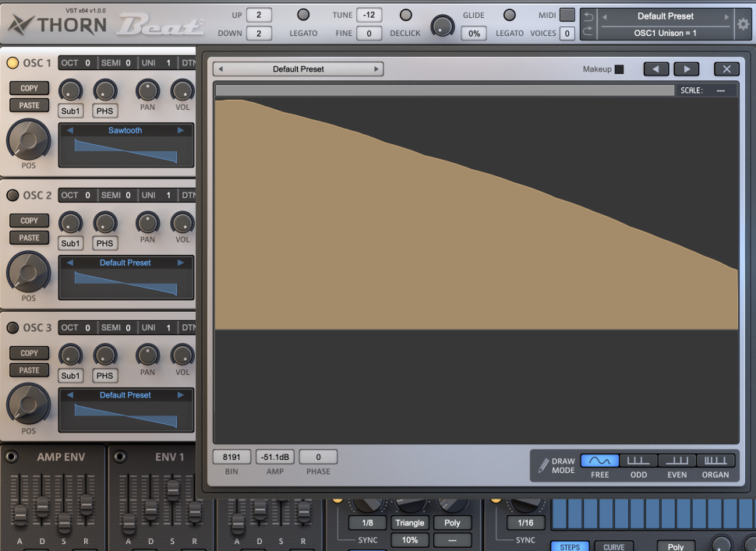Open the harmonic editor Default Preset dropdown
Image resolution: width=756 pixels, height=551 pixels.
click(x=299, y=69)
